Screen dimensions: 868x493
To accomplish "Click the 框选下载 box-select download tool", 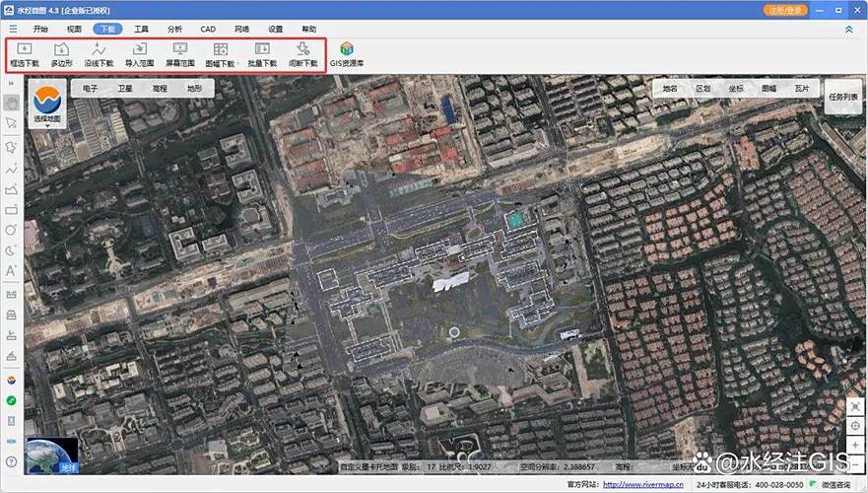I will click(25, 55).
